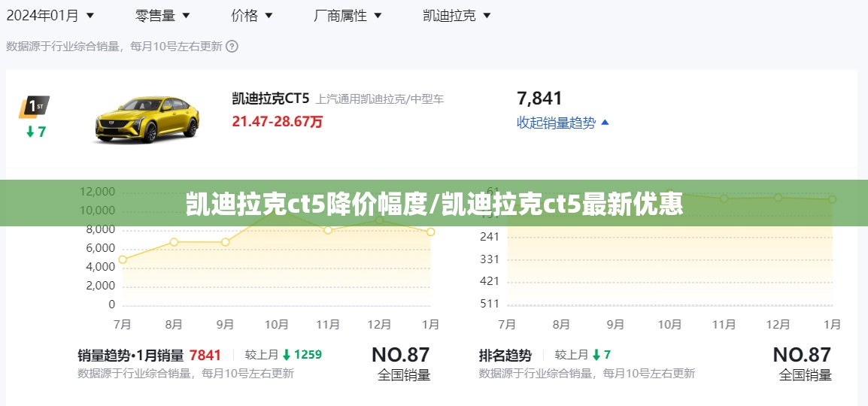Select the 1月 point on ranking chart

point(832,199)
